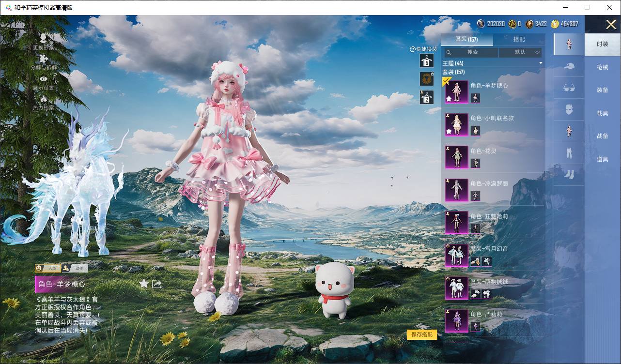The image size is (621, 364).
Task: Open the 战备 loadout menu
Action: 603,136
